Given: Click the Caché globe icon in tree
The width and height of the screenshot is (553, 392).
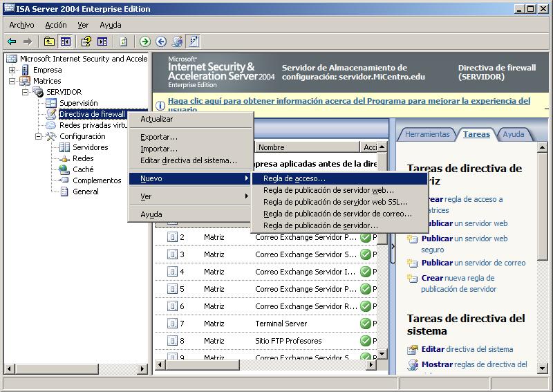Looking at the screenshot, I should coord(64,169).
